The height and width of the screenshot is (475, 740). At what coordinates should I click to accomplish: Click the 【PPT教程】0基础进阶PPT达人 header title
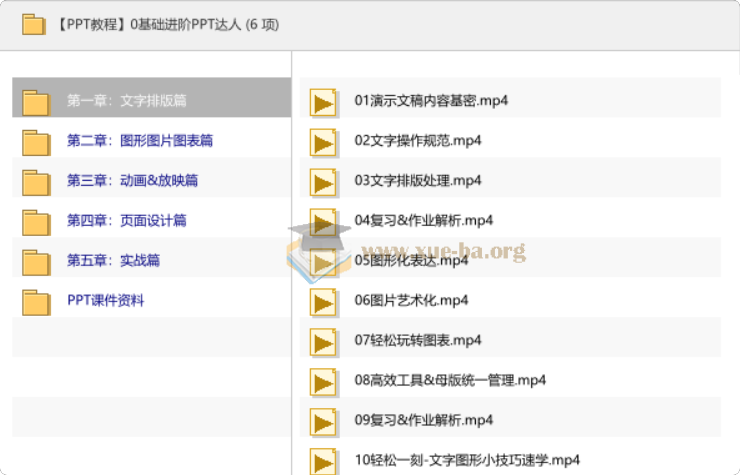tap(167, 25)
